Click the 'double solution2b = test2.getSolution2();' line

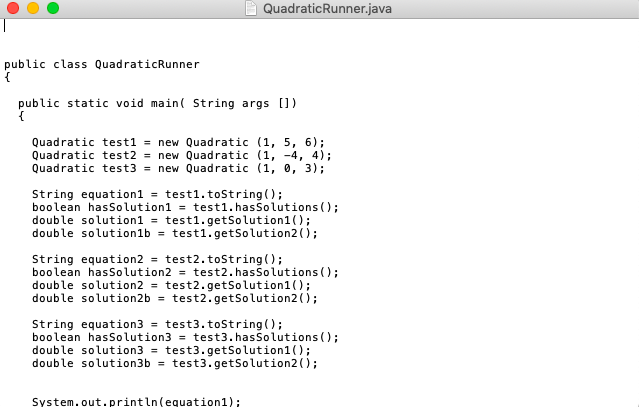point(175,298)
